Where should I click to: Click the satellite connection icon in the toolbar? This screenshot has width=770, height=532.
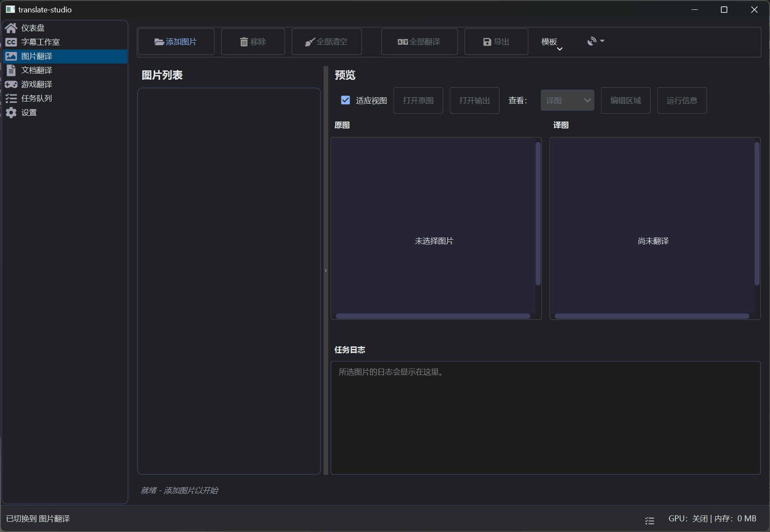(592, 41)
